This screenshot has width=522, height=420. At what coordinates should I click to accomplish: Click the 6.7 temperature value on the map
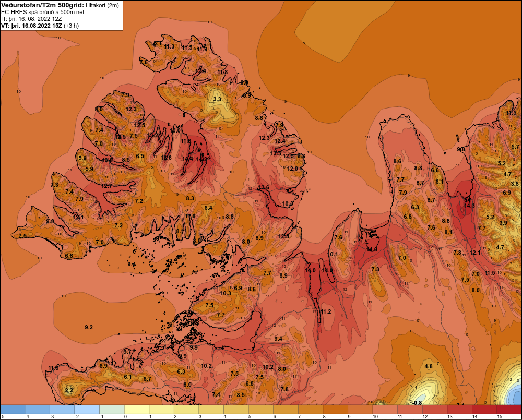coord(147,379)
